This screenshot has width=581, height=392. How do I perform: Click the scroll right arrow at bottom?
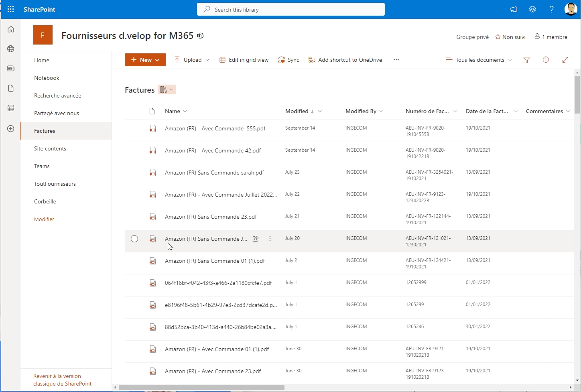pyautogui.click(x=571, y=387)
